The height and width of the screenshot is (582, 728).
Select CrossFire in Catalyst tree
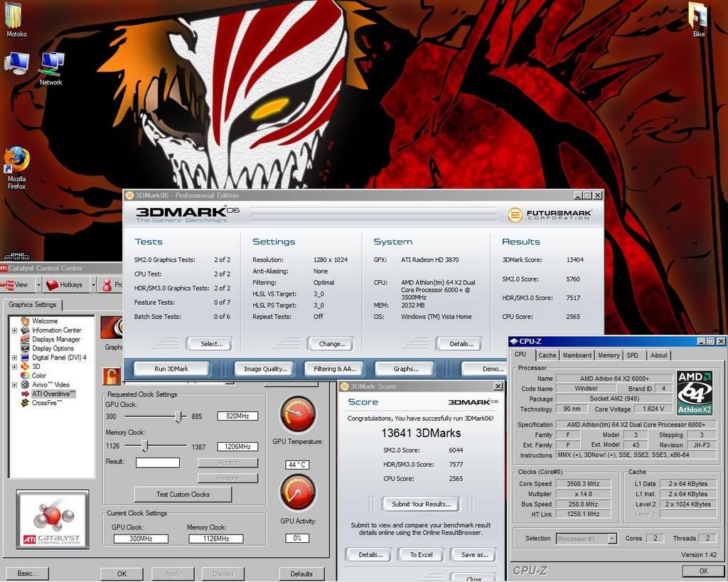click(x=46, y=403)
